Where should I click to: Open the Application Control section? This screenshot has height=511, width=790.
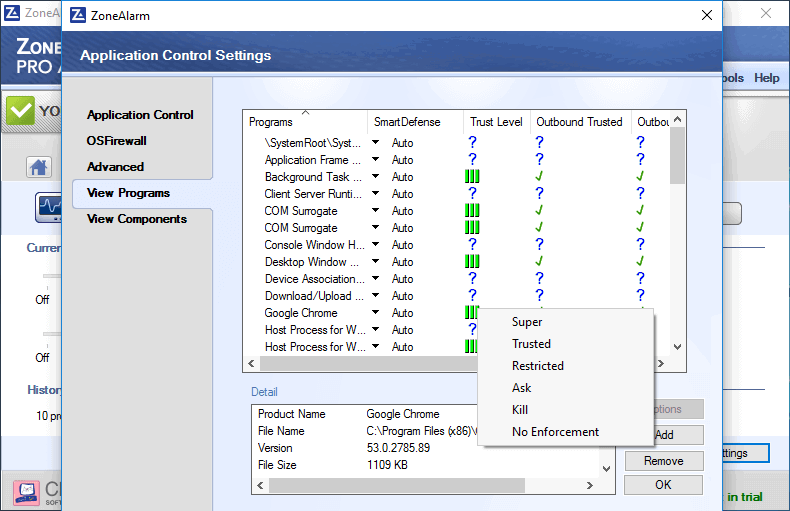(140, 115)
